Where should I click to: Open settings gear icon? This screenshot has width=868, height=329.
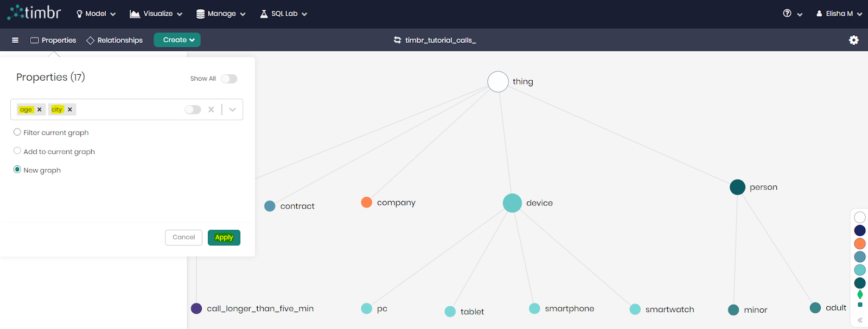(x=854, y=40)
